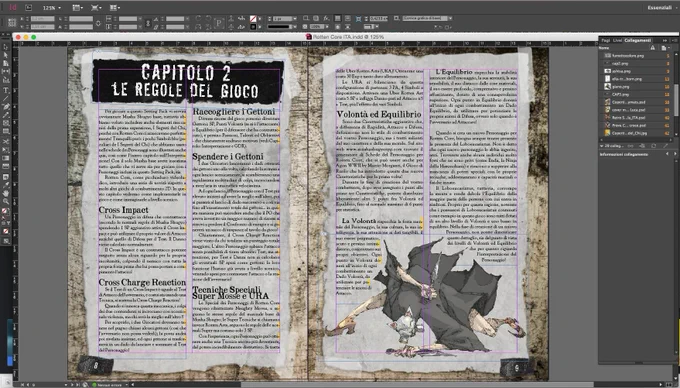
Task: Click the fill color swatch in control panel
Action: [x=253, y=19]
